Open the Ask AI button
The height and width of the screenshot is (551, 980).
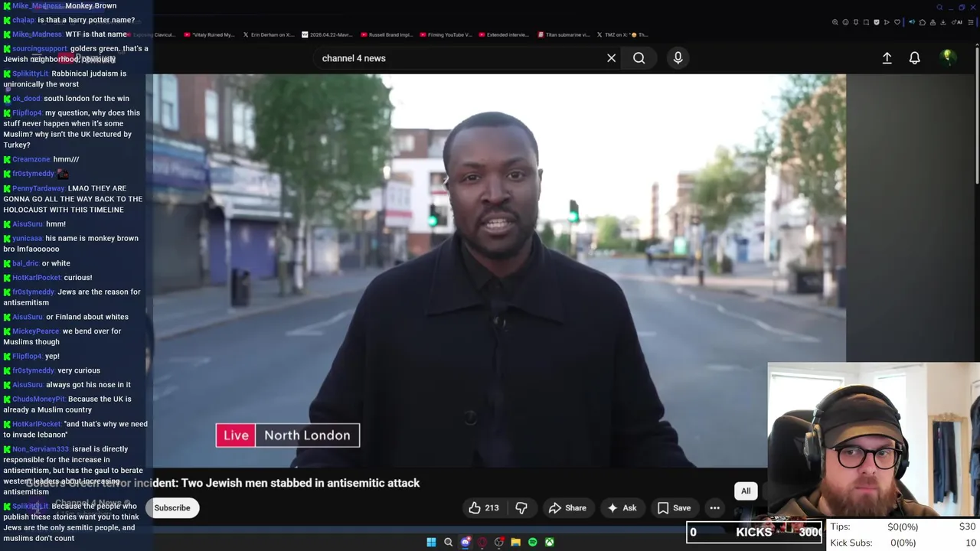click(622, 508)
